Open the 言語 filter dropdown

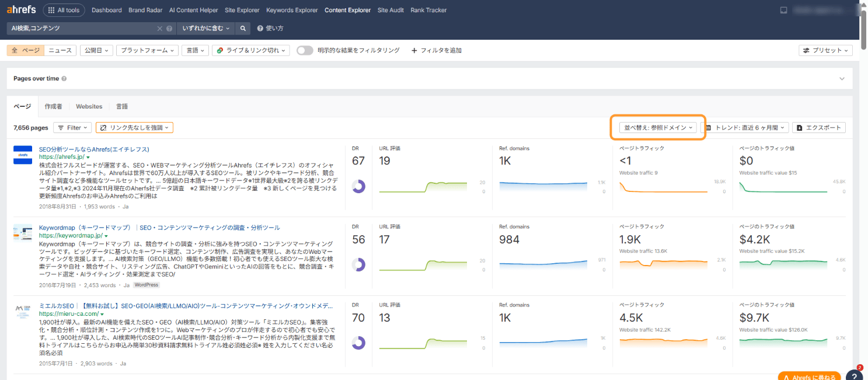pyautogui.click(x=194, y=50)
